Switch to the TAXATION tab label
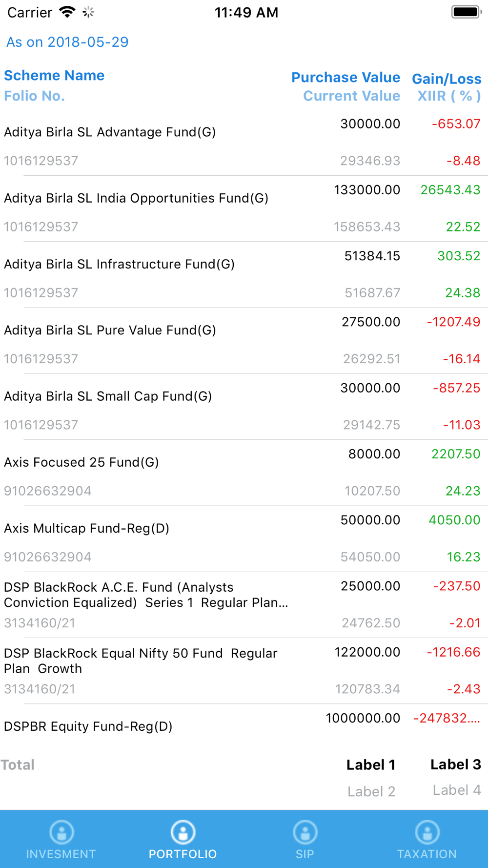The width and height of the screenshot is (488, 868). coord(427,854)
